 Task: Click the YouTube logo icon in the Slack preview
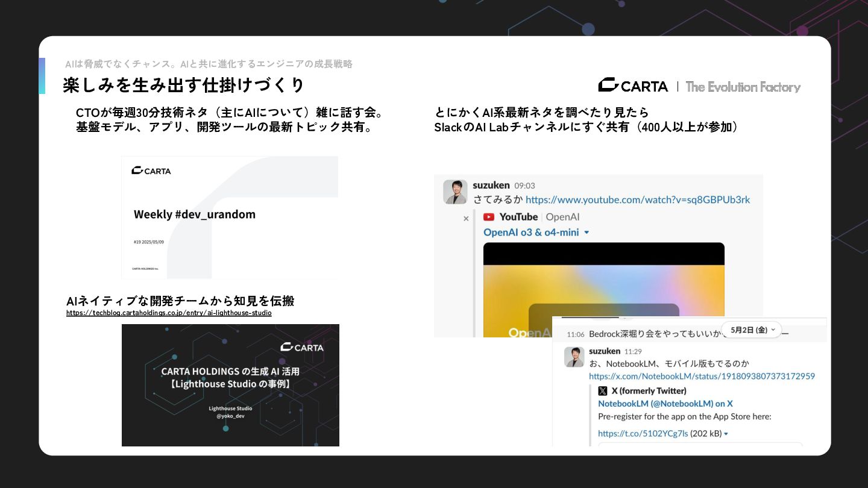(489, 217)
